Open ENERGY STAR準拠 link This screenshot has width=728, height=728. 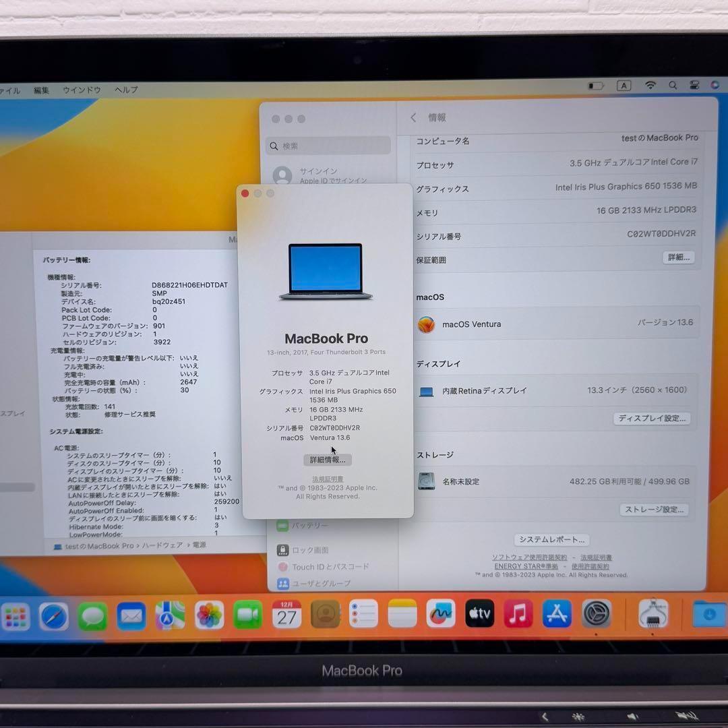tap(526, 566)
